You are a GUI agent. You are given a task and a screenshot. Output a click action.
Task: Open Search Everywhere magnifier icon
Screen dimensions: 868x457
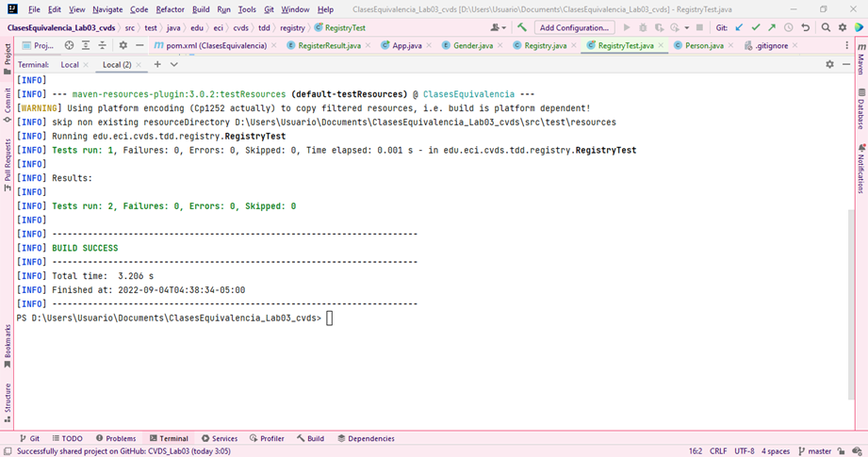coord(826,27)
